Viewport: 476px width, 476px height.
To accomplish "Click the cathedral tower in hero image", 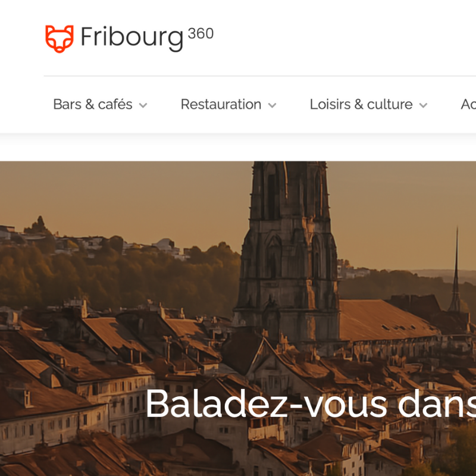I will (x=288, y=249).
